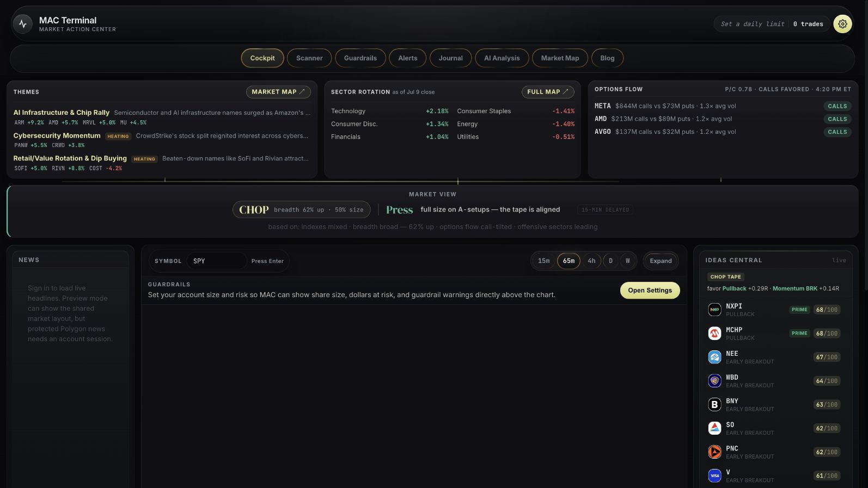Open the Guardrails tab
Image resolution: width=868 pixels, height=488 pixels.
click(360, 58)
